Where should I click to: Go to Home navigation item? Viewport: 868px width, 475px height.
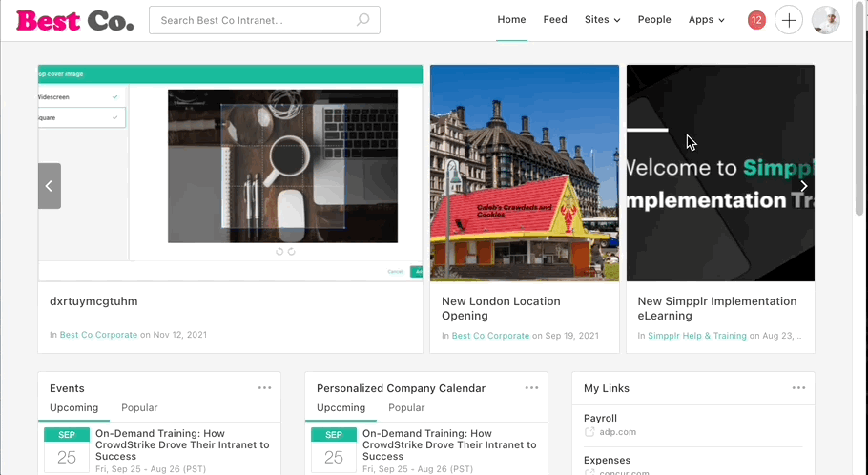pos(511,20)
